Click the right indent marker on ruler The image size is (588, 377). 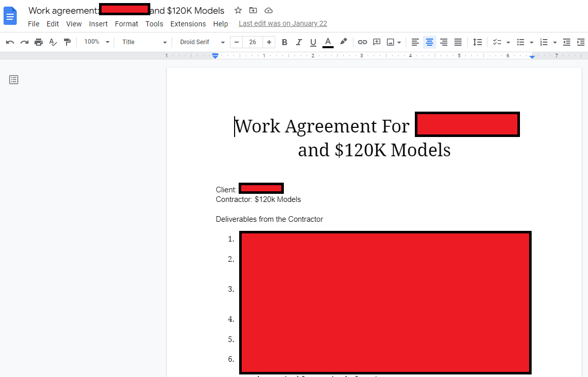click(532, 57)
